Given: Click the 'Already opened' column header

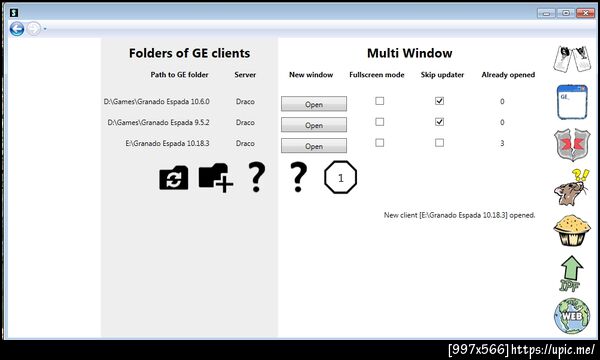Looking at the screenshot, I should click(x=508, y=75).
